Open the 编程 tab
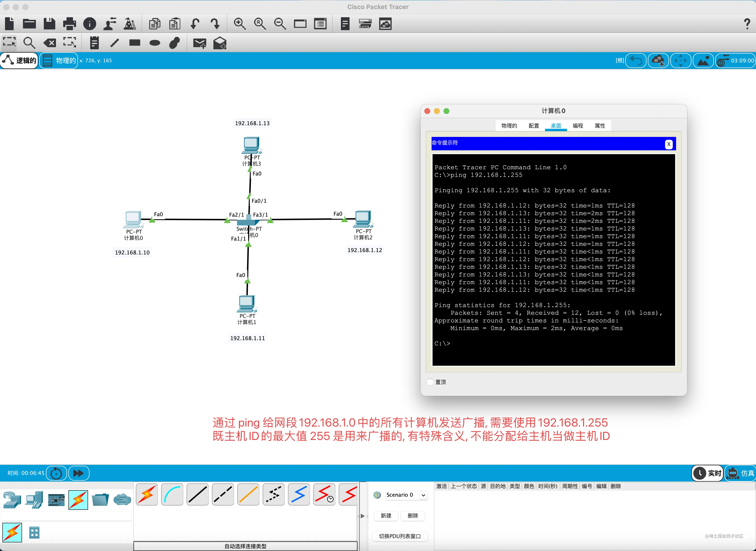 (x=578, y=126)
